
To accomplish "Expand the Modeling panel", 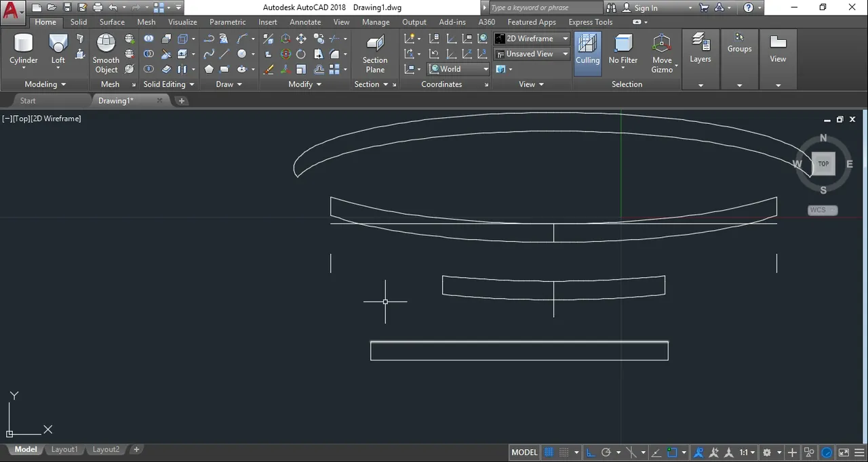I will (45, 85).
